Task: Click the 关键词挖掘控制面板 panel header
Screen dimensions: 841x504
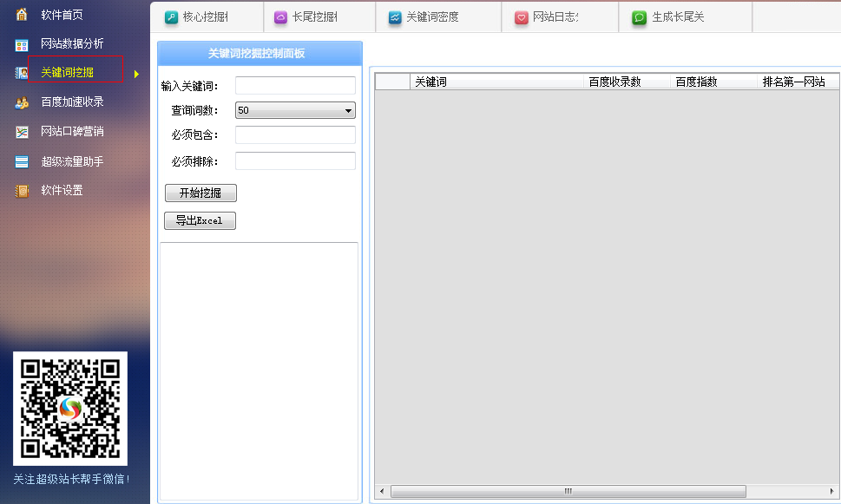Action: click(260, 53)
